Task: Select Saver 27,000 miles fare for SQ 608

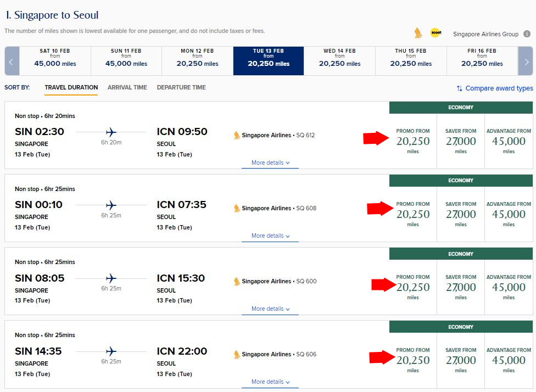Action: (x=461, y=214)
